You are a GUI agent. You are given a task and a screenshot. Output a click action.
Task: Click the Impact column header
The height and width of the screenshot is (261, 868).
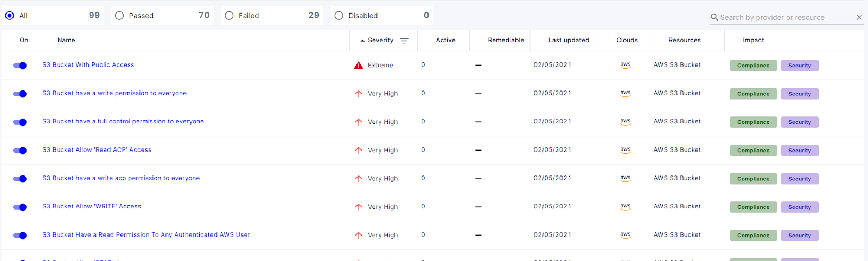coord(754,40)
